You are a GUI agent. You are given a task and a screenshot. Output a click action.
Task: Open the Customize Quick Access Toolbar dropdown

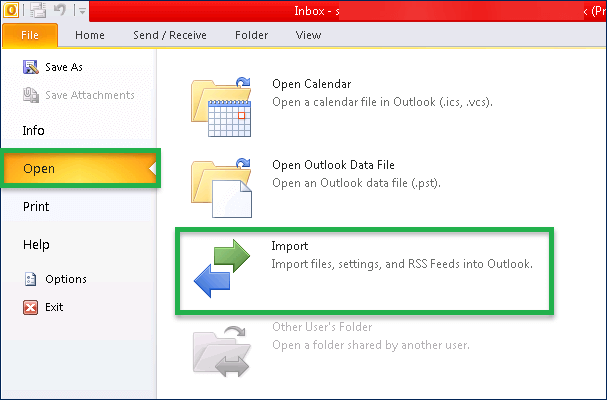point(82,11)
